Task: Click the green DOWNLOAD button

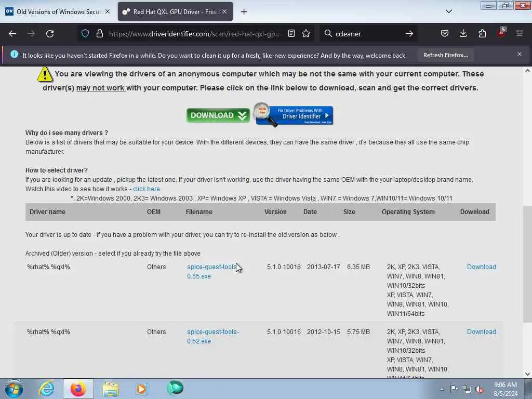Action: 218,115
